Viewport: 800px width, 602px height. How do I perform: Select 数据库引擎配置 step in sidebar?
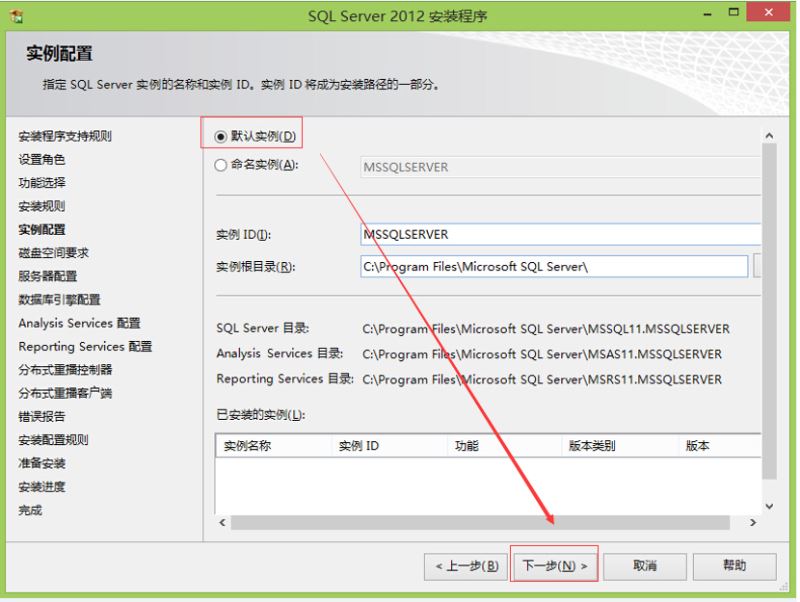tap(59, 300)
